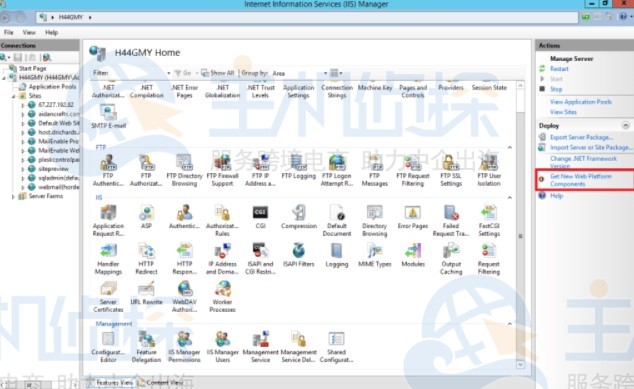The width and height of the screenshot is (634, 389).
Task: Expand the Server Farms tree node
Action: 13,196
